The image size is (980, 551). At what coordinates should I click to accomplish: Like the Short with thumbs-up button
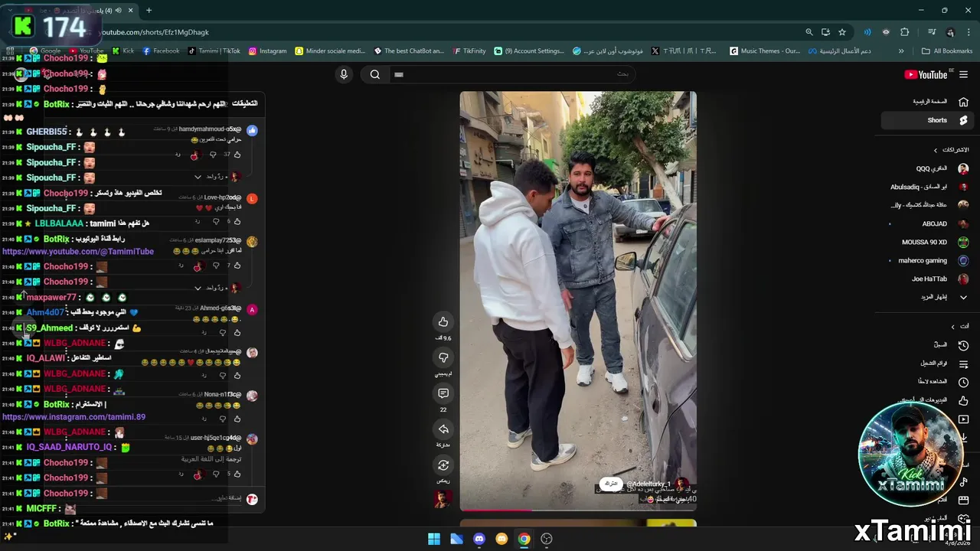443,322
